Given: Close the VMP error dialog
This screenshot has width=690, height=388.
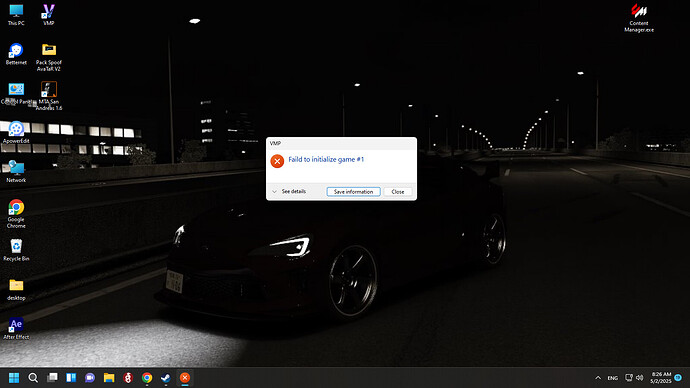Looking at the screenshot, I should [398, 192].
